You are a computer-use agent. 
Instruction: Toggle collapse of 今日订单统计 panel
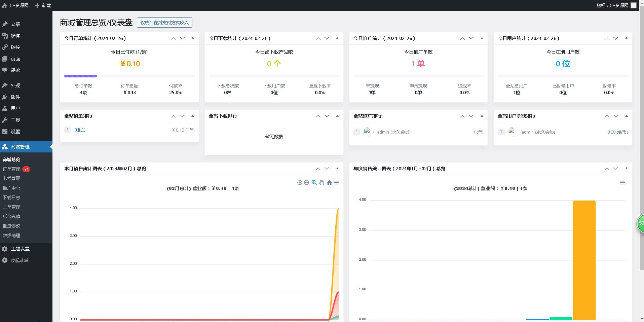(193, 38)
